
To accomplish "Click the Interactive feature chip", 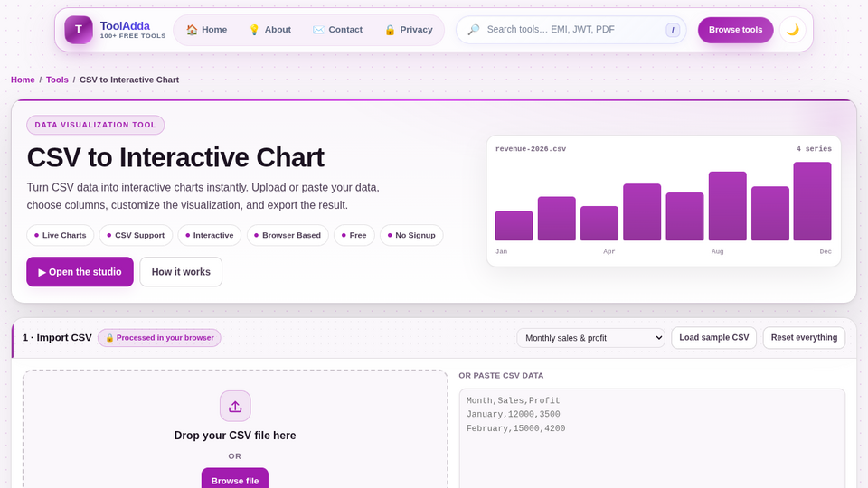I will coord(209,235).
